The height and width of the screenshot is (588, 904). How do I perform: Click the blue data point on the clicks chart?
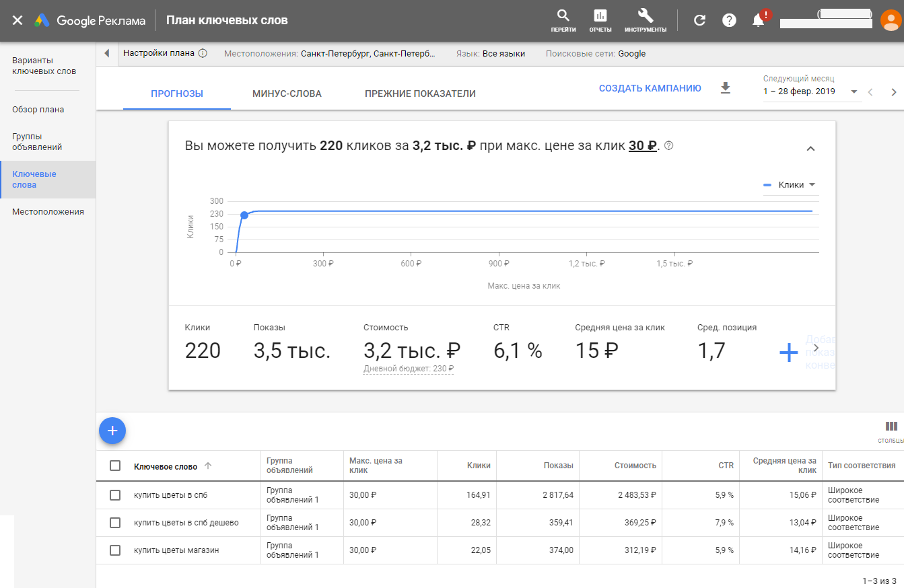tap(244, 215)
